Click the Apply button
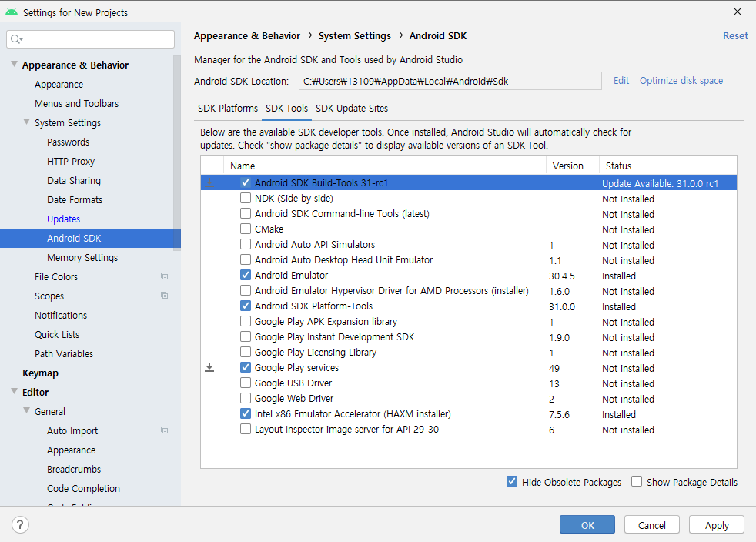This screenshot has height=542, width=756. point(717,524)
